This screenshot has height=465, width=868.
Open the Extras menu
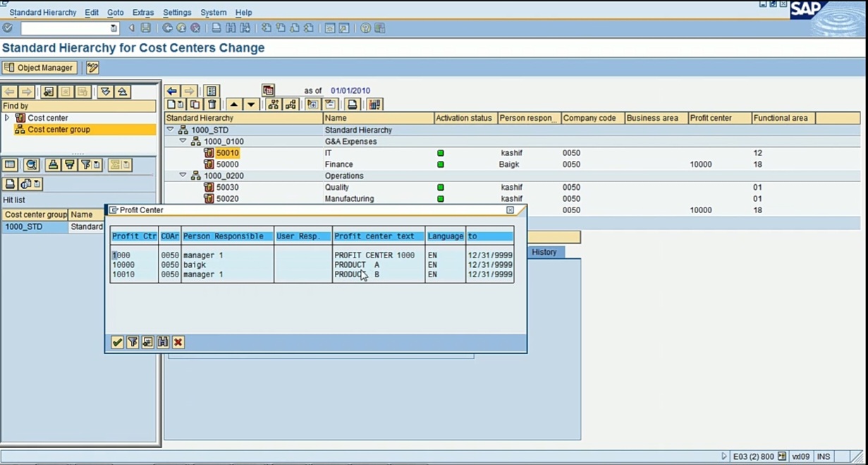[x=143, y=13]
